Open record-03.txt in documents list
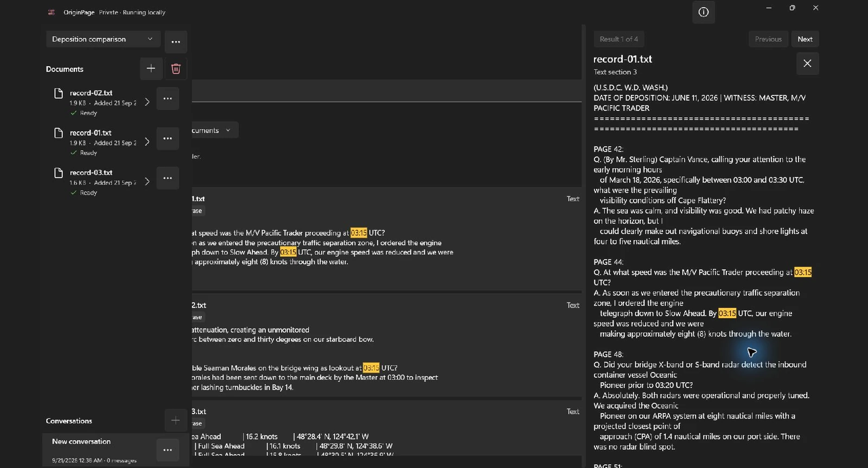This screenshot has height=468, width=868. (103, 182)
